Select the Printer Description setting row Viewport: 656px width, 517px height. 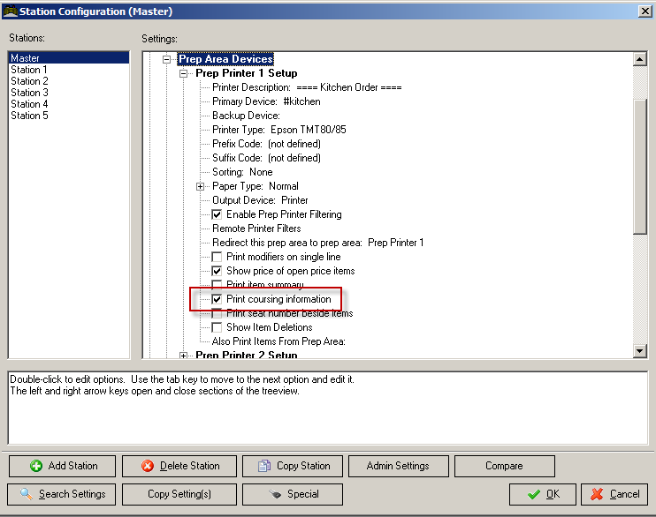[x=307, y=87]
